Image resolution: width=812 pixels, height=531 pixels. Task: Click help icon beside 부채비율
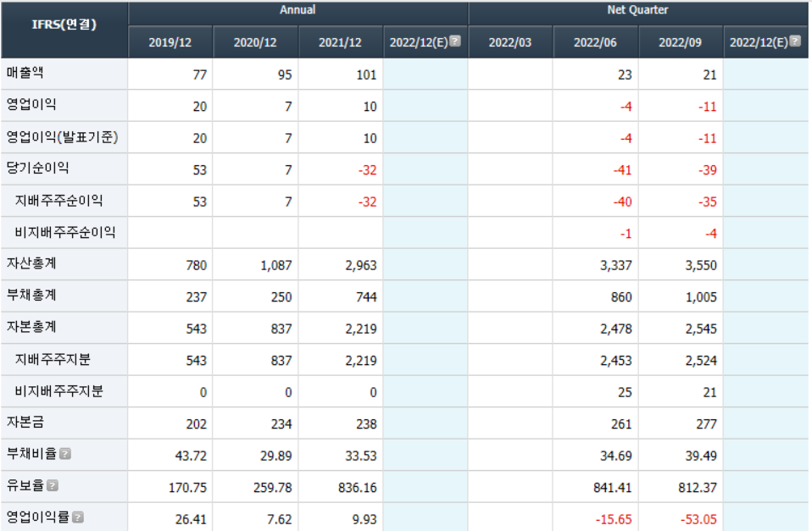(64, 454)
